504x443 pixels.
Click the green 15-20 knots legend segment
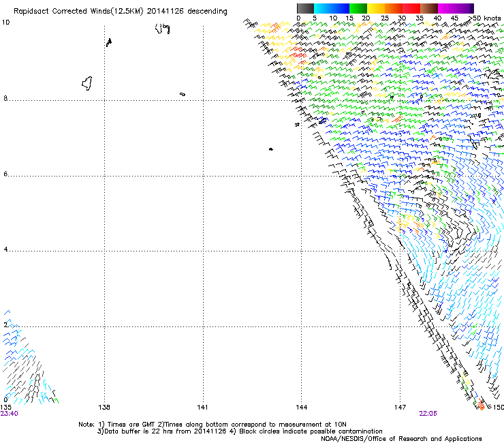[x=358, y=8]
